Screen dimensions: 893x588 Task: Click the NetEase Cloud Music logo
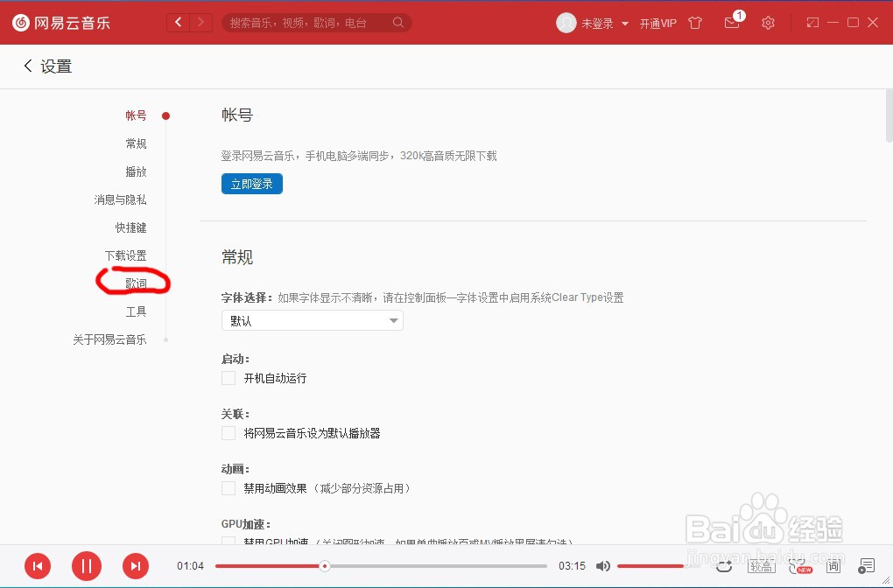[61, 23]
